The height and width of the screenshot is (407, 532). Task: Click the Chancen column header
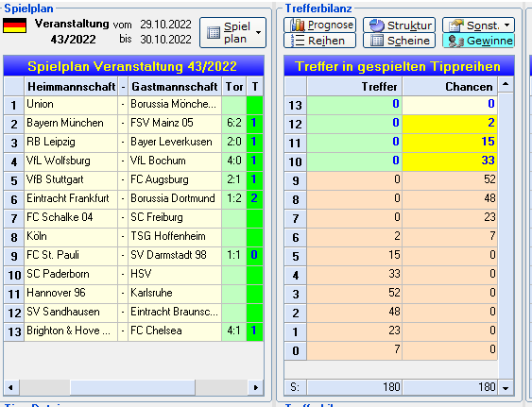[x=450, y=87]
